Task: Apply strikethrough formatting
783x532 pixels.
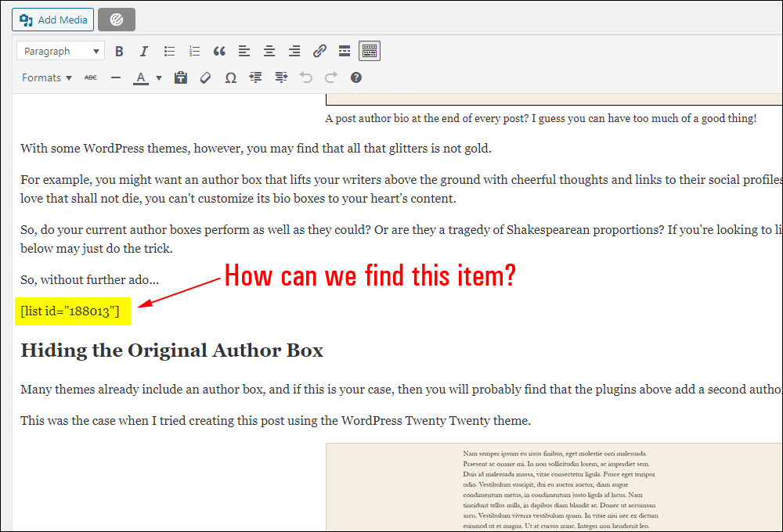Action: click(x=90, y=78)
